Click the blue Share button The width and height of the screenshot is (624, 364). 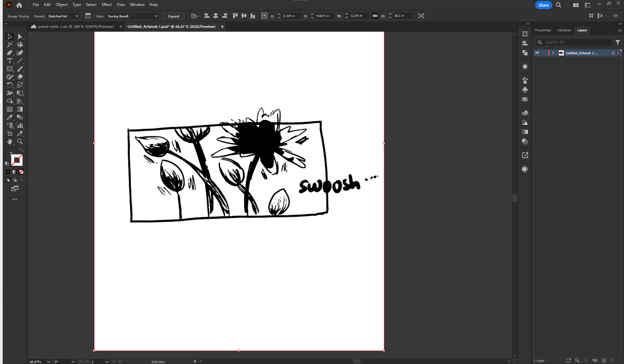544,5
